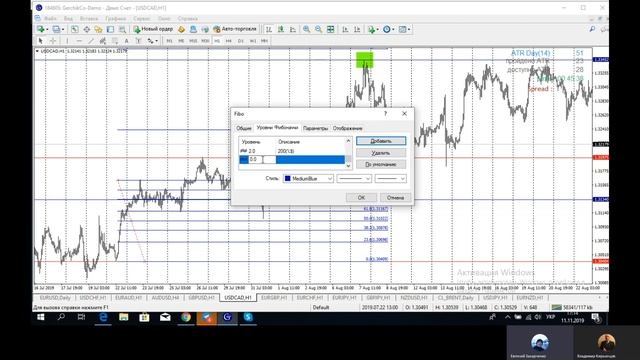Screen dimensions: 640x360
Task: Zoom out on the chart
Action: tap(318, 29)
